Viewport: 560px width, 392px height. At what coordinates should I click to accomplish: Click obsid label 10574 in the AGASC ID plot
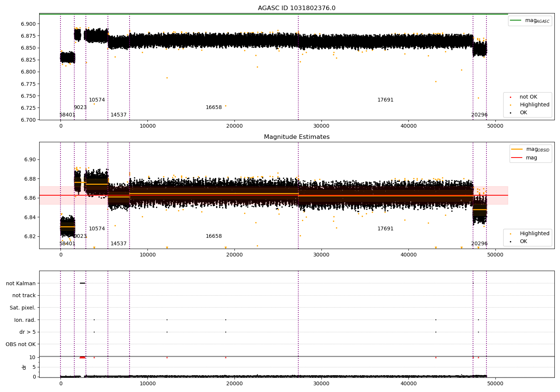[x=97, y=100]
